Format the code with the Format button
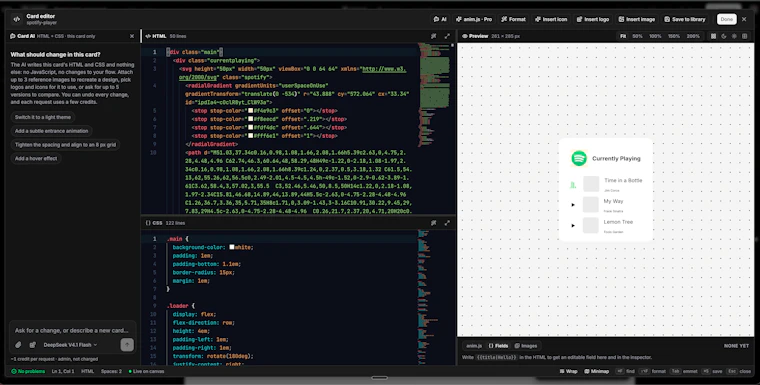 click(513, 19)
